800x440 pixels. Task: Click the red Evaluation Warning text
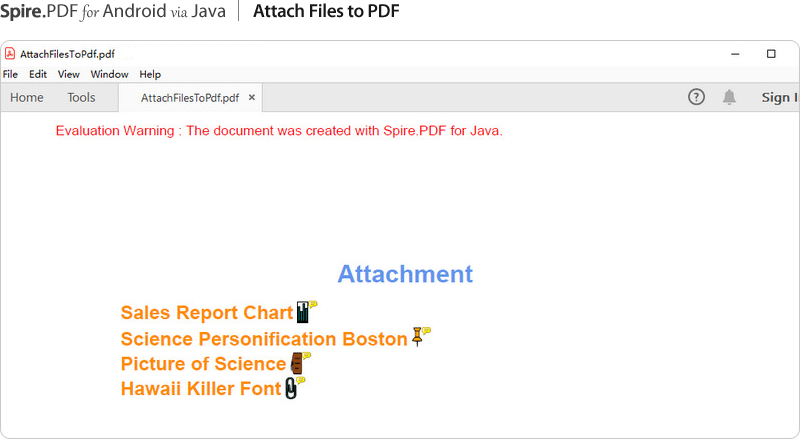(279, 130)
